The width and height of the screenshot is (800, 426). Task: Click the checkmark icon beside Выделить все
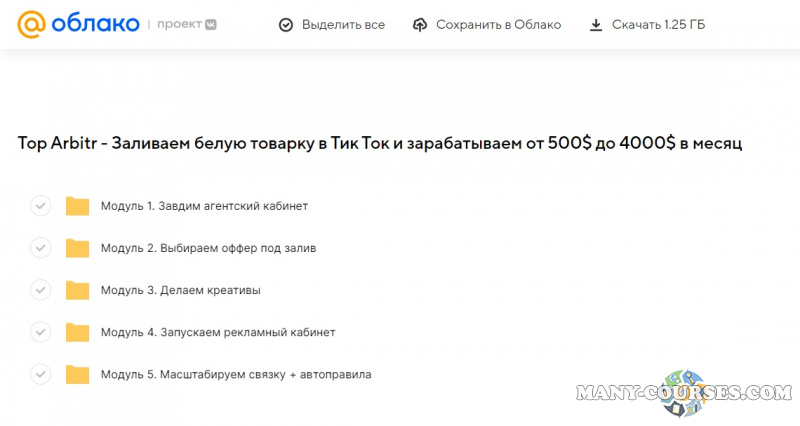pos(286,25)
